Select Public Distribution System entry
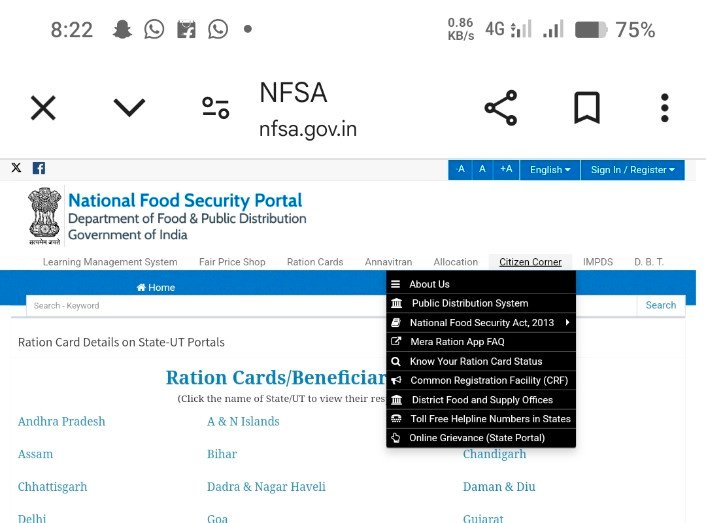This screenshot has height=523, width=706. coord(481,303)
